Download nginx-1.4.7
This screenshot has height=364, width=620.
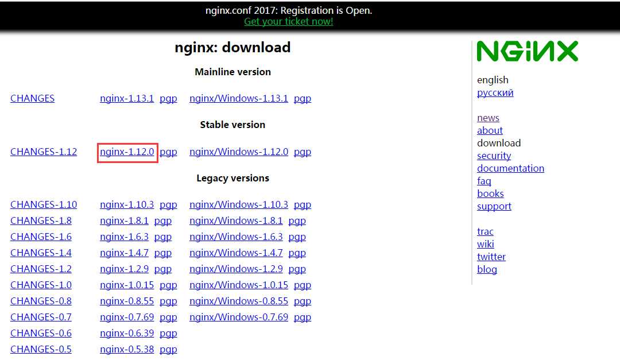point(124,253)
